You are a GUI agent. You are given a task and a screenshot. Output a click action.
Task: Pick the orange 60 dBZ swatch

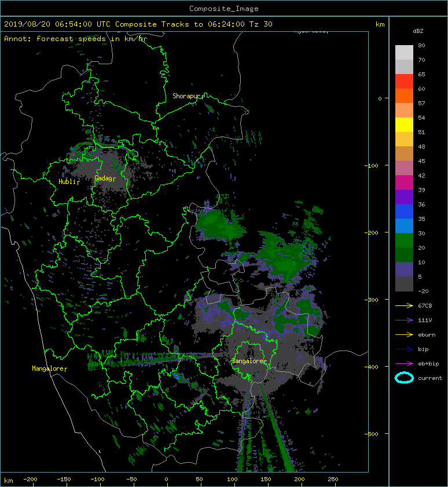pos(404,96)
